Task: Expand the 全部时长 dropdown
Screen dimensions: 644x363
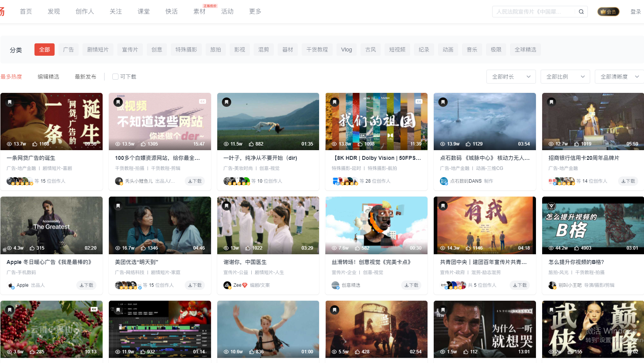Action: [511, 77]
